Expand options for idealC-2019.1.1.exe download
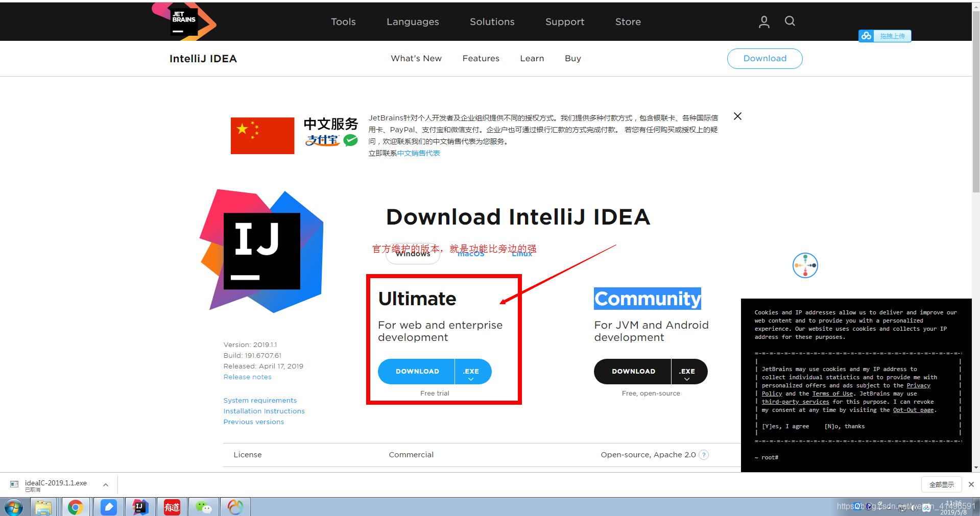The height and width of the screenshot is (516, 980). pyautogui.click(x=105, y=485)
